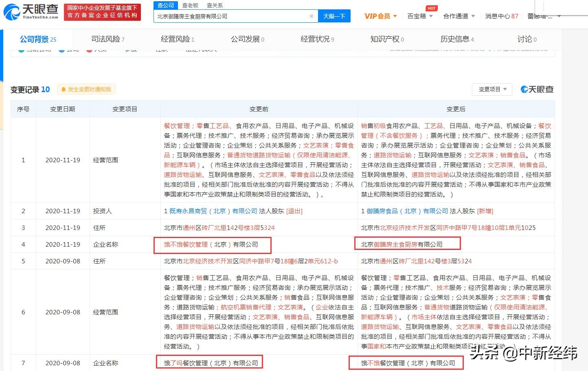The image size is (588, 371).
Task: Open the 变更项目 filter dropdown
Action: [x=492, y=89]
